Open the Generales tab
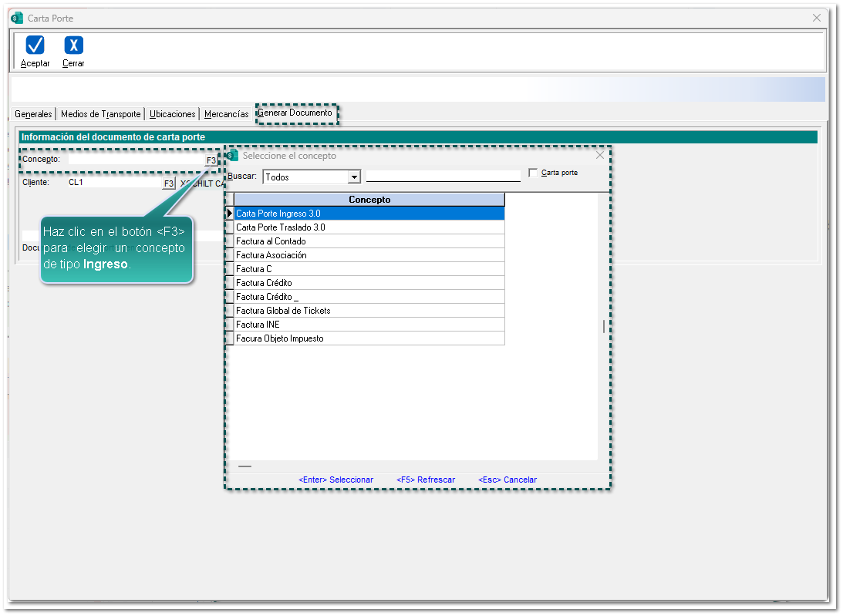This screenshot has height=616, width=843. pos(33,114)
